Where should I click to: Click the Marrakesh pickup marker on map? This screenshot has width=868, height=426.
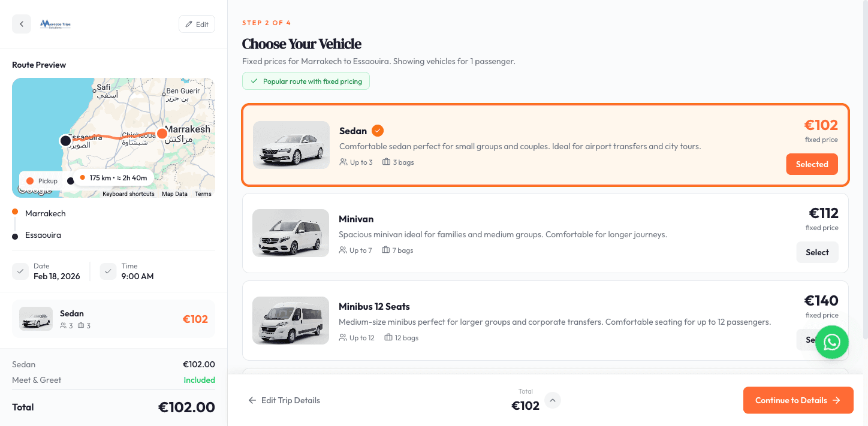coord(162,134)
